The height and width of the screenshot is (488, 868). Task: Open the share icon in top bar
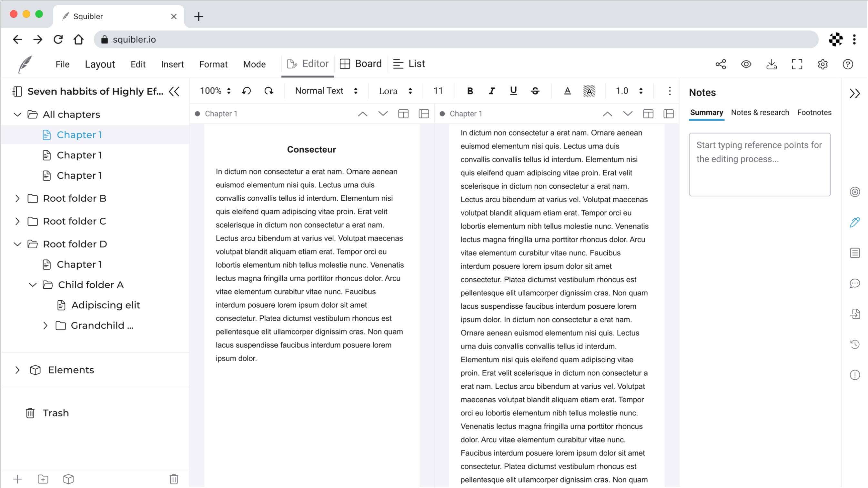[x=721, y=64]
